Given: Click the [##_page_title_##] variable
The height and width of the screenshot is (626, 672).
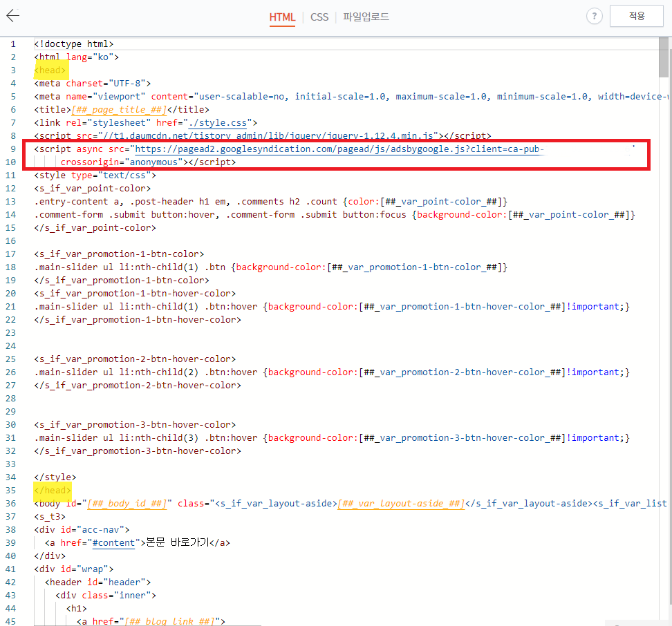Looking at the screenshot, I should (119, 110).
